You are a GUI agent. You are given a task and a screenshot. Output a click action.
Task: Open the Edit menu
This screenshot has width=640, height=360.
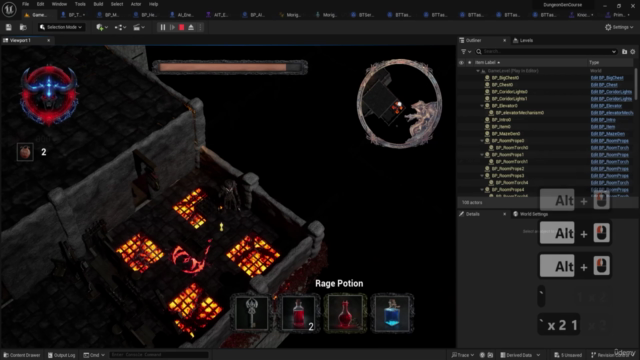click(x=40, y=4)
